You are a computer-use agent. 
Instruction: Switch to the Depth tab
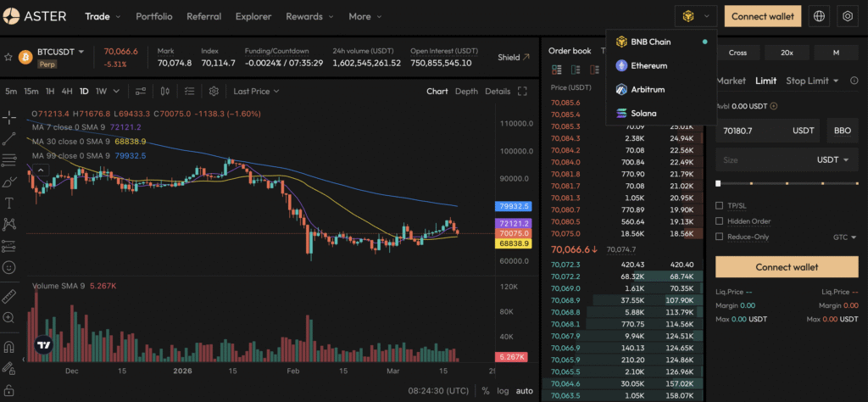coord(466,92)
